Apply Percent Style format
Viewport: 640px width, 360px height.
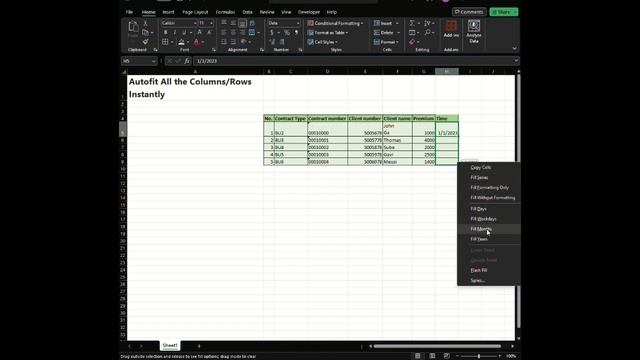287,33
